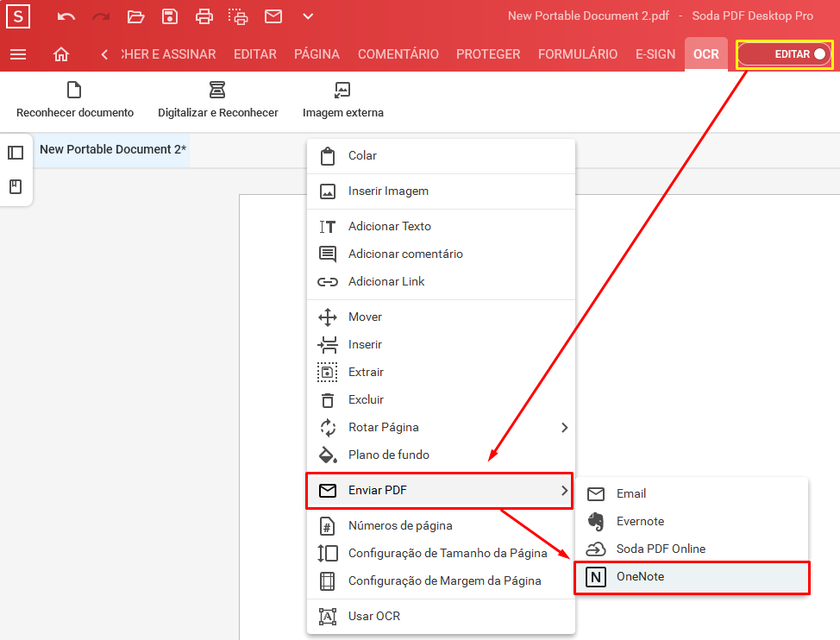Choose Usar OCR from context menu

tap(441, 617)
